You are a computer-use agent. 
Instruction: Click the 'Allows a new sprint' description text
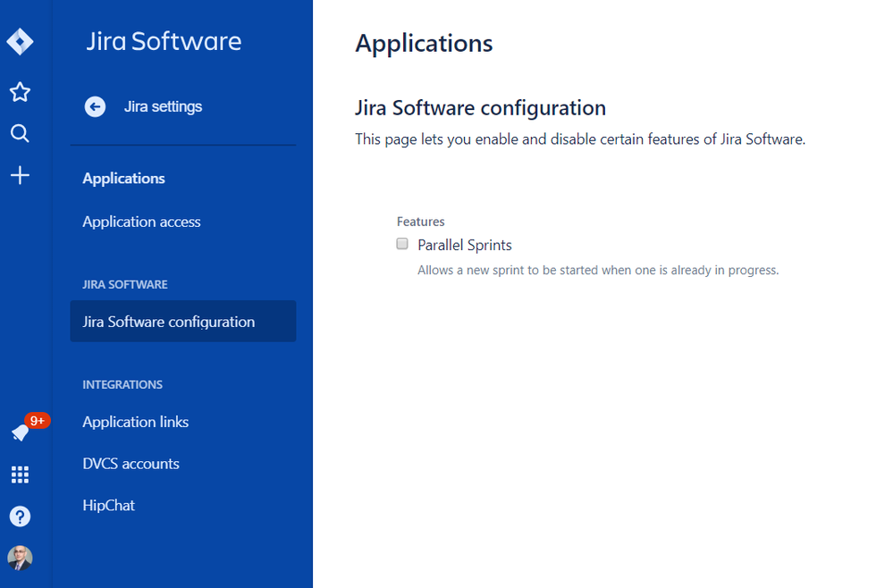598,270
